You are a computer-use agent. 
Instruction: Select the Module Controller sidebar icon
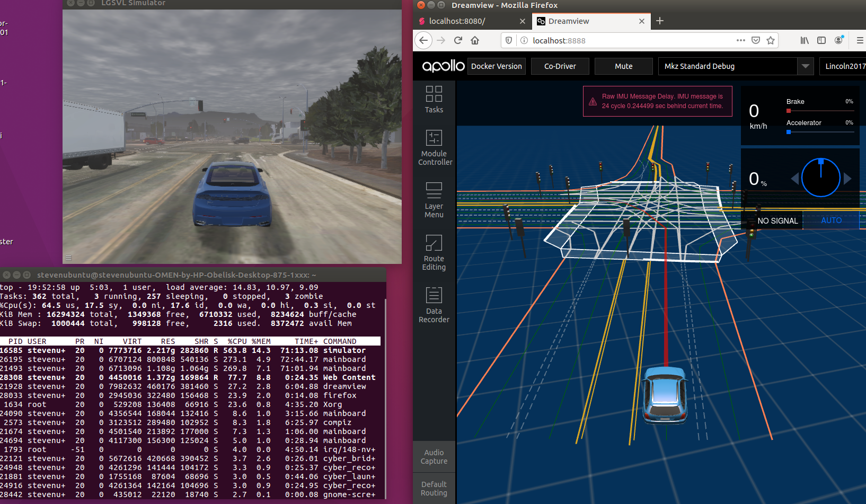[x=434, y=148]
